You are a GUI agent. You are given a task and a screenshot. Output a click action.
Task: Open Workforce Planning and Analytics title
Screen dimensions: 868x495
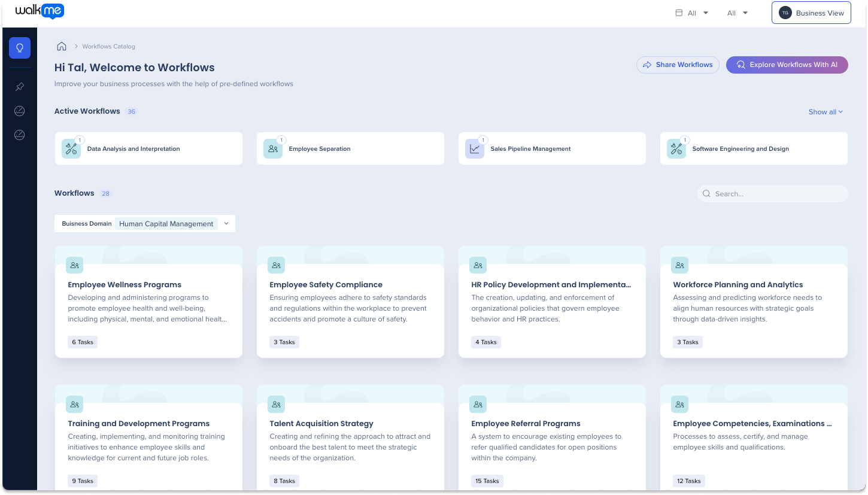pyautogui.click(x=738, y=285)
